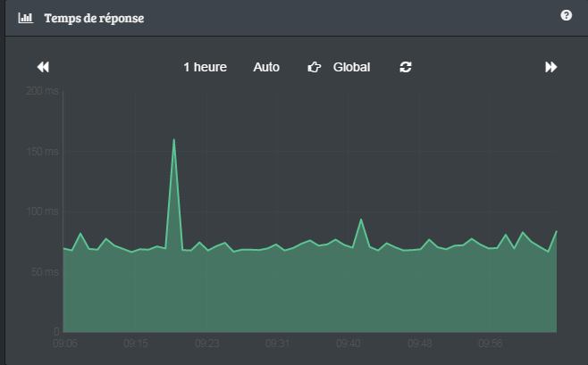Refresh the response time chart
The image size is (588, 365).
pos(406,67)
